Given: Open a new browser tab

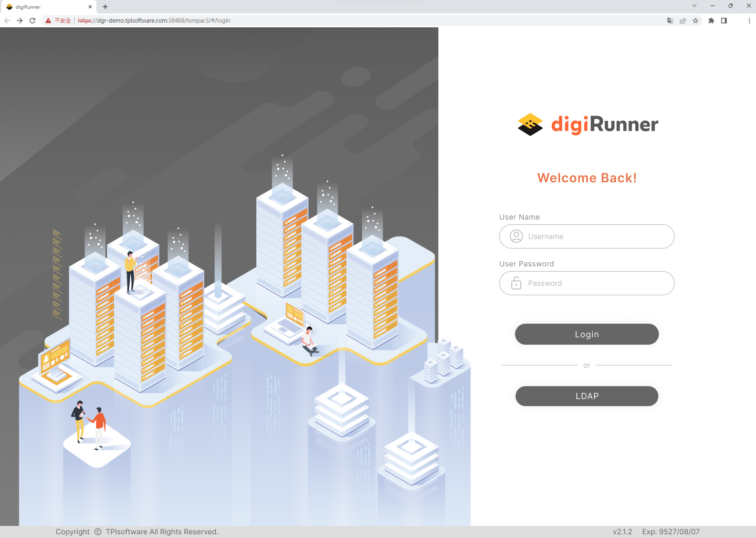Looking at the screenshot, I should (x=105, y=7).
